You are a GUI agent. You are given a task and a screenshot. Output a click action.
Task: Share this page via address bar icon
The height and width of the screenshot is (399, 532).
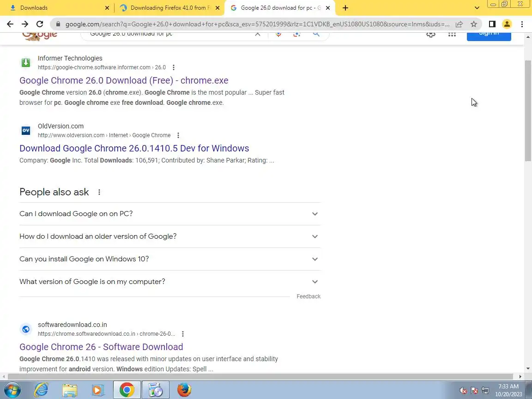coord(459,24)
